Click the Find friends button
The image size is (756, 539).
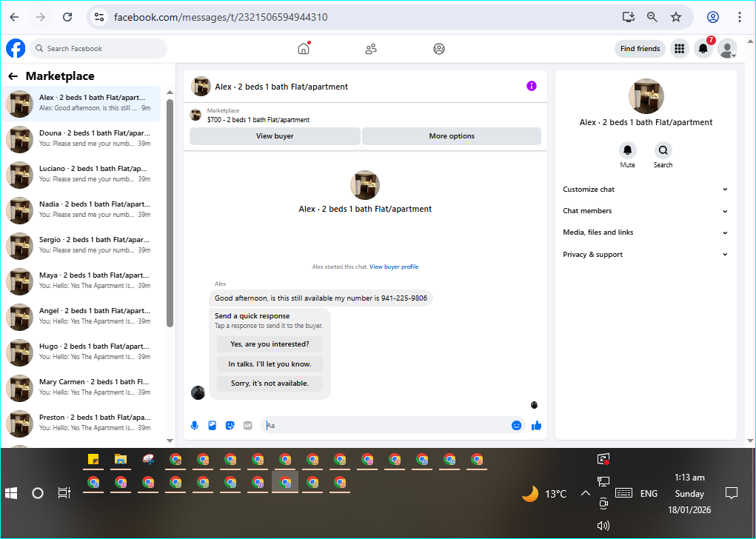click(640, 49)
